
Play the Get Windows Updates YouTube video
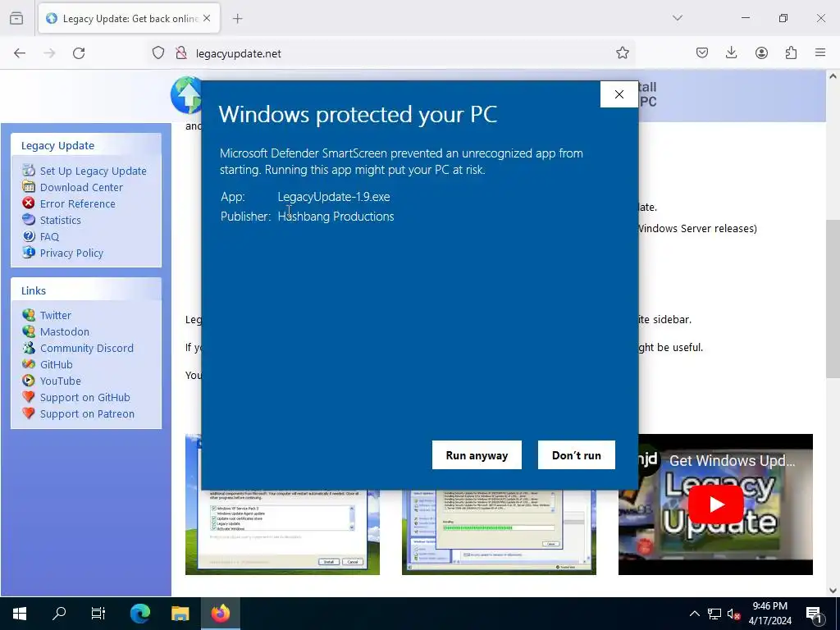coord(715,504)
